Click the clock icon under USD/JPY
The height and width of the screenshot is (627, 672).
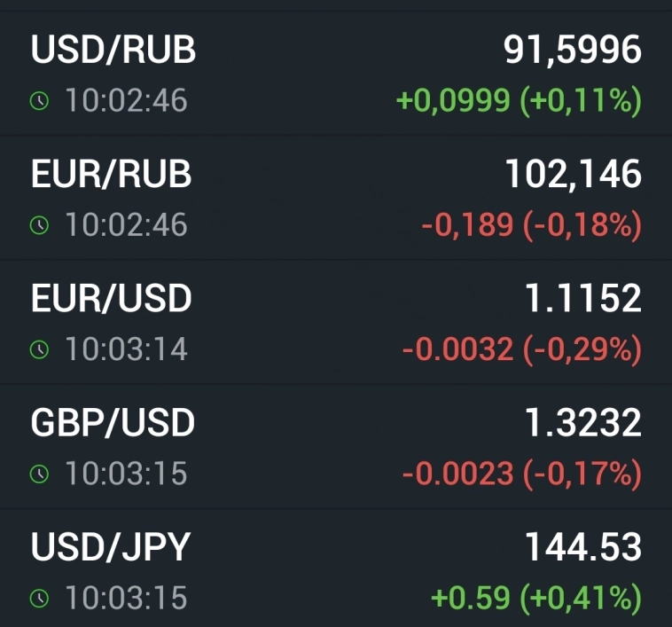click(x=38, y=599)
